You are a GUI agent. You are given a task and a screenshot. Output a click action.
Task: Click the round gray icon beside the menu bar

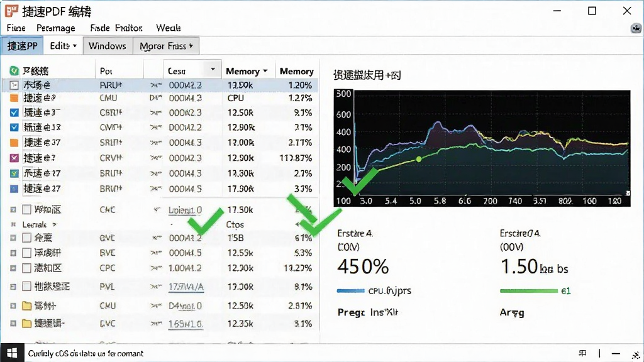(x=636, y=28)
